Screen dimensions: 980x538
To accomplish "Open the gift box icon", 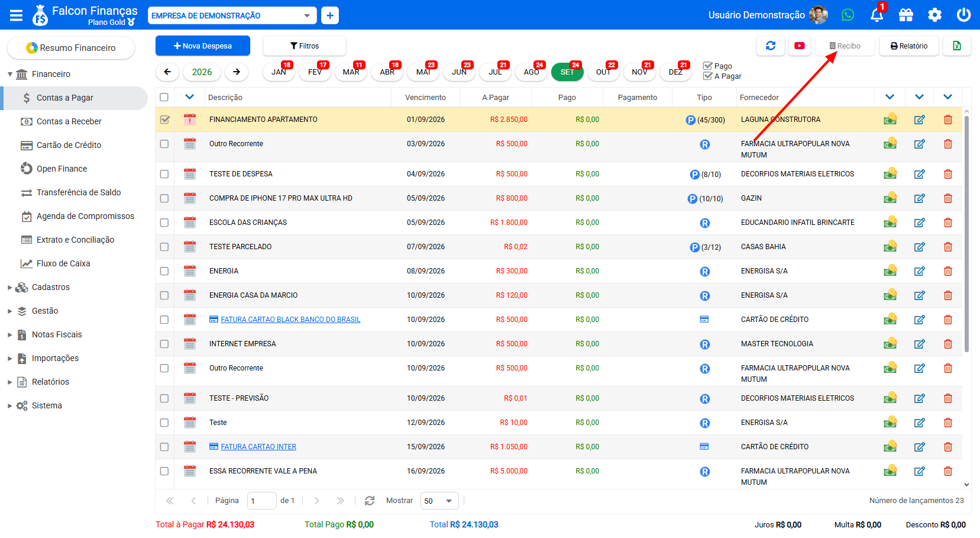I will click(905, 15).
